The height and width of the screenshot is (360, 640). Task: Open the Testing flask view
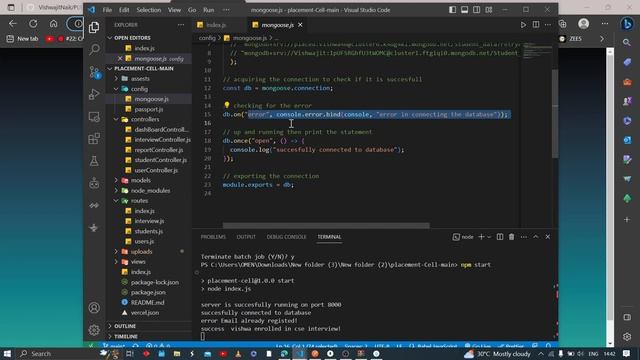pyautogui.click(x=94, y=161)
